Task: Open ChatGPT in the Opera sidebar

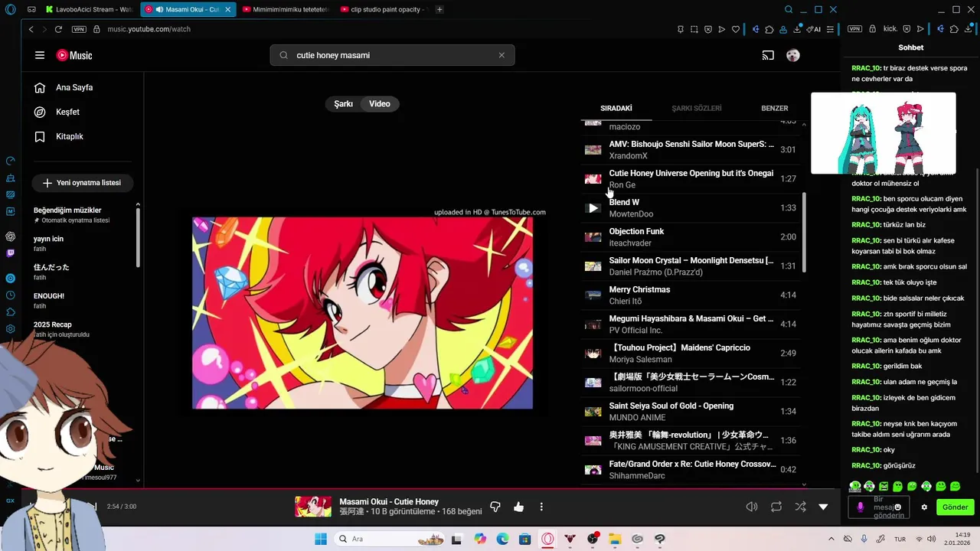Action: (10, 236)
